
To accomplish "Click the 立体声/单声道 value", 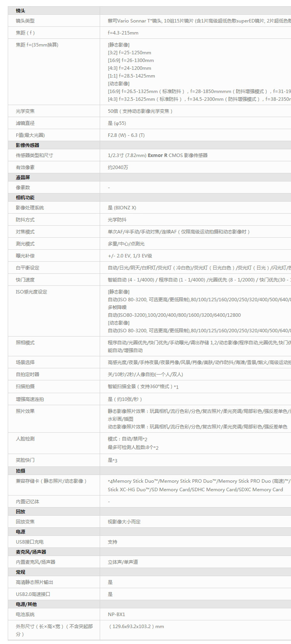I will (123, 562).
